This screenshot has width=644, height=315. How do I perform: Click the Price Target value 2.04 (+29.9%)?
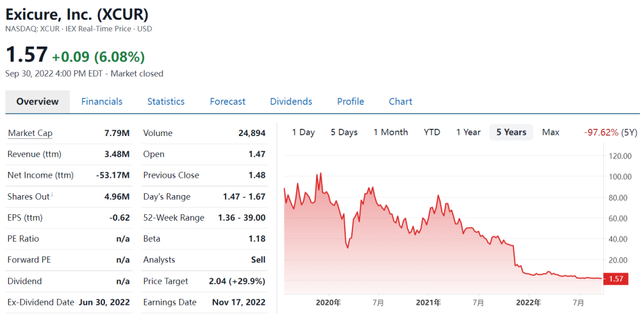[237, 282]
